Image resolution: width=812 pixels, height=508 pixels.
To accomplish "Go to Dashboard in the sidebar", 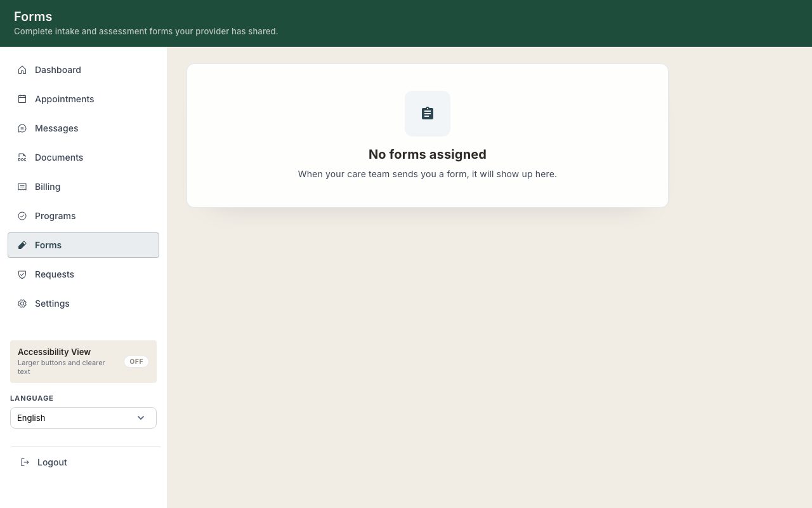I will point(83,70).
